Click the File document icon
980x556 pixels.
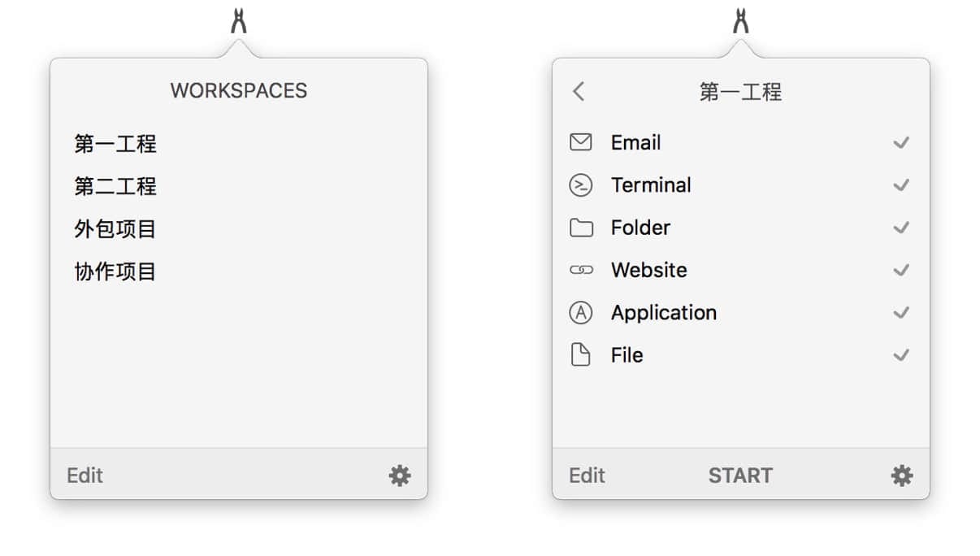coord(580,355)
